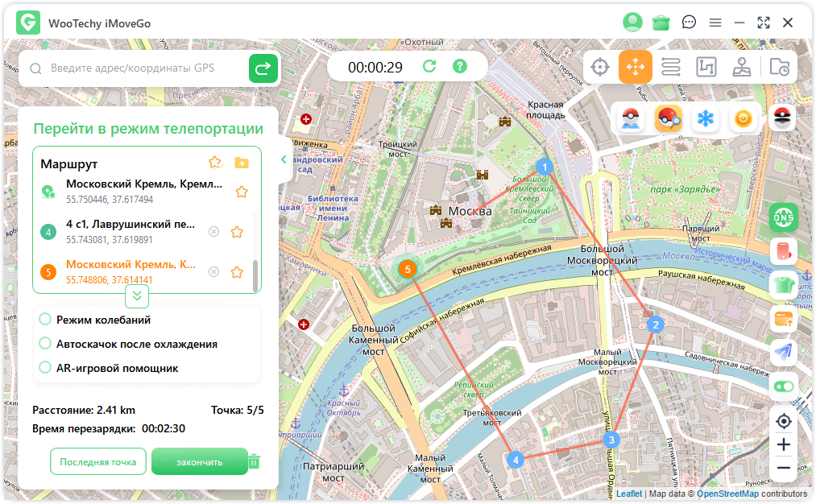Open the saved history folder icon
The width and height of the screenshot is (816, 504).
[x=779, y=67]
